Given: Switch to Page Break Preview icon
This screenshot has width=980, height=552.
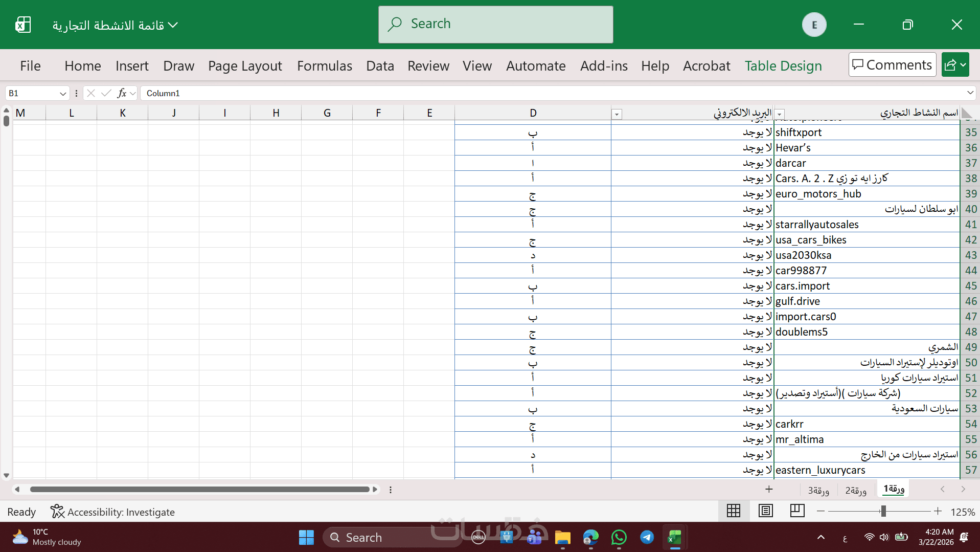Looking at the screenshot, I should coord(797,511).
